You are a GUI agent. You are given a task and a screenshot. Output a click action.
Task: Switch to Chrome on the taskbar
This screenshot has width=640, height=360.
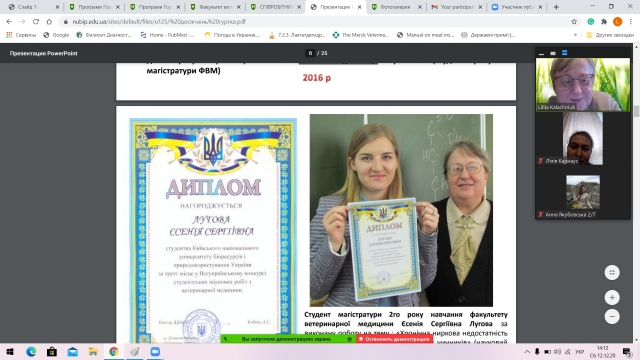(114, 352)
